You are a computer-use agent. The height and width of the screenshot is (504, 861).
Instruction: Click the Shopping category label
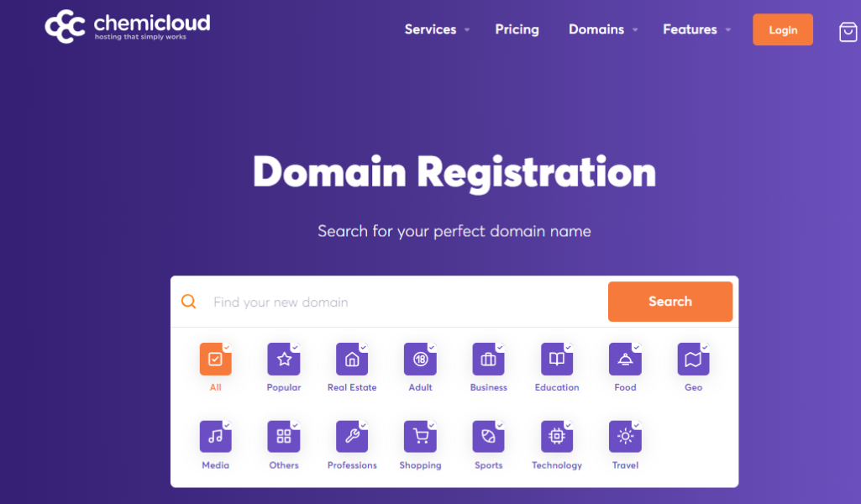pyautogui.click(x=421, y=465)
